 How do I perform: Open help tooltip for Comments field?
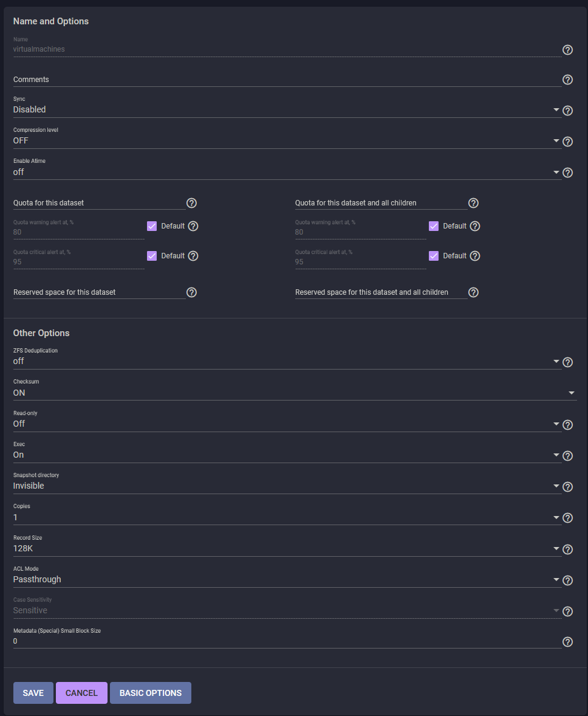[x=567, y=80]
